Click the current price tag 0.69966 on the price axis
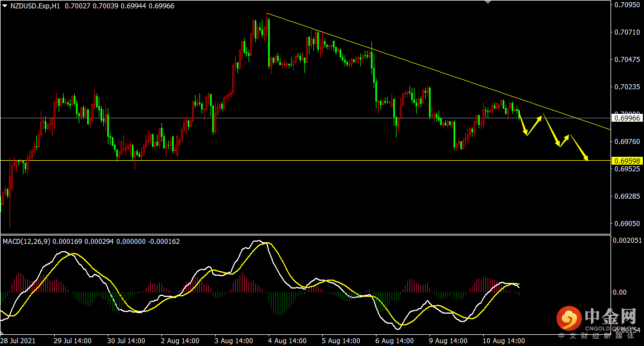 pos(627,118)
